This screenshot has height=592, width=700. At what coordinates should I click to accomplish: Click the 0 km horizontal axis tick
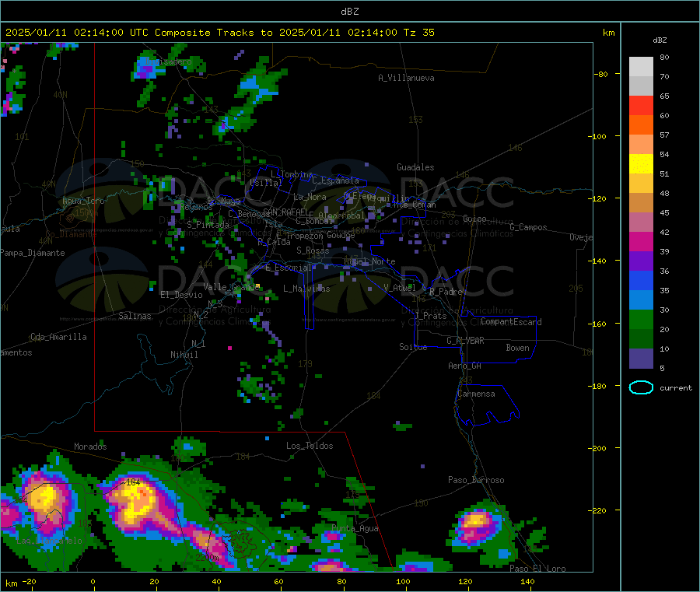click(x=93, y=581)
